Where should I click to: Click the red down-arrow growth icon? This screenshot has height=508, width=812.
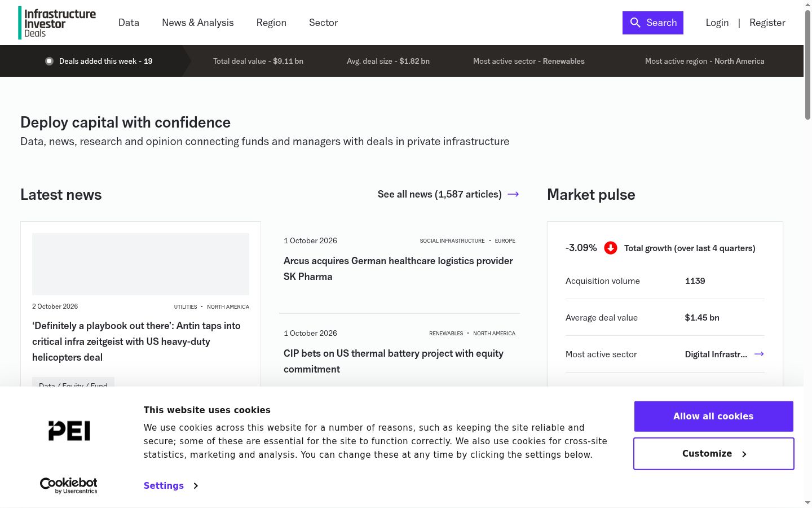610,248
